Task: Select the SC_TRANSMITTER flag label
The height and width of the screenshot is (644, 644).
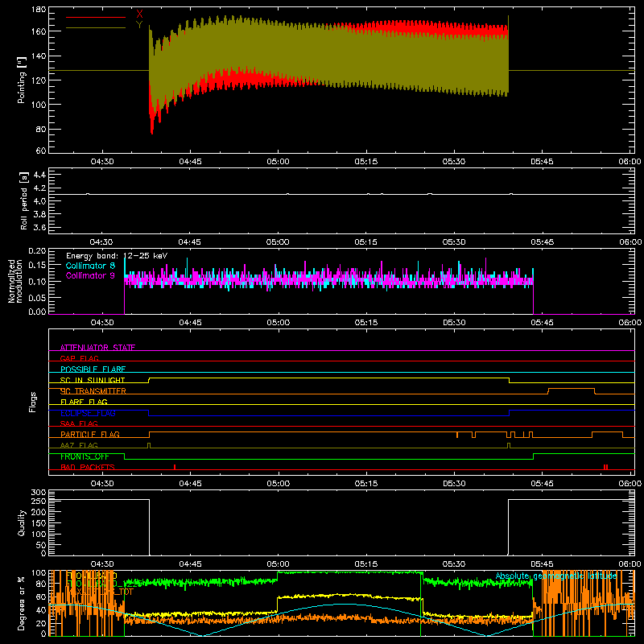Action: (93, 390)
